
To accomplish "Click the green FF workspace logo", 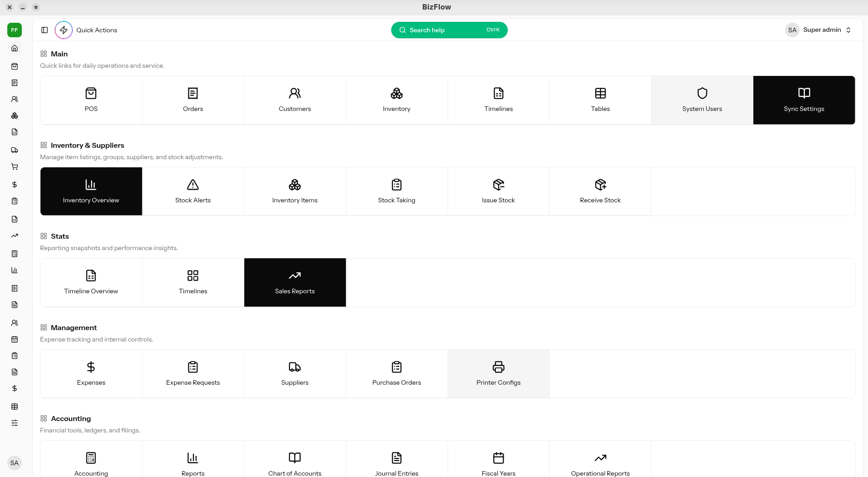I will [x=15, y=30].
